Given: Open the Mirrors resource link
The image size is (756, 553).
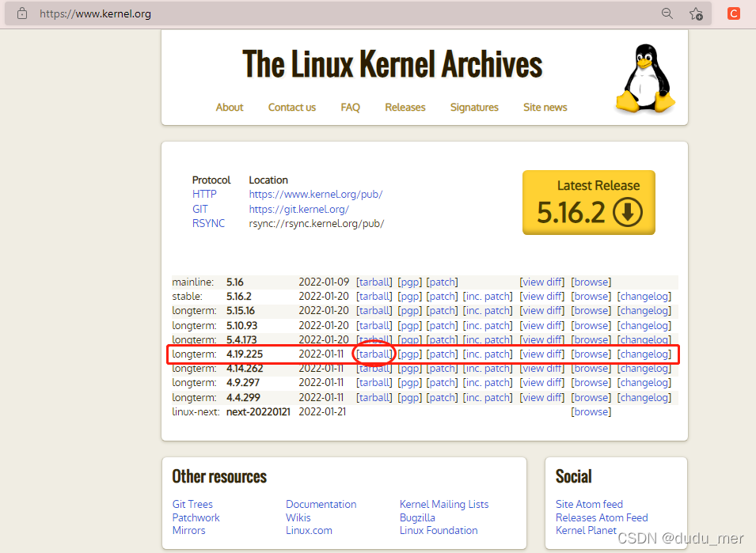Looking at the screenshot, I should [x=188, y=530].
